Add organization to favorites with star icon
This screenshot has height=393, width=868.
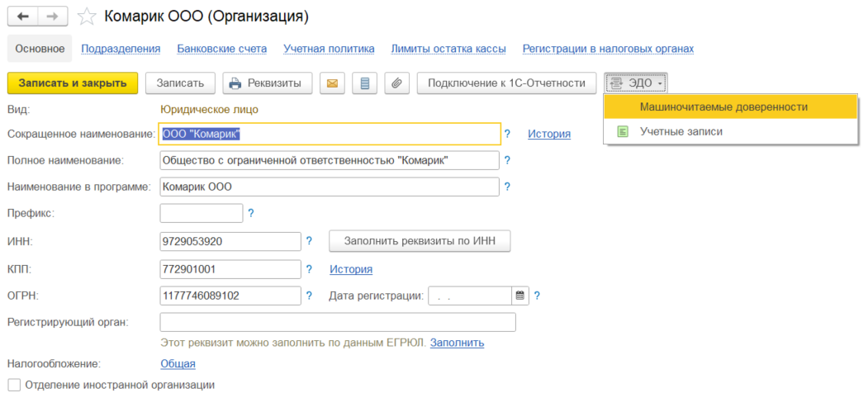point(87,17)
